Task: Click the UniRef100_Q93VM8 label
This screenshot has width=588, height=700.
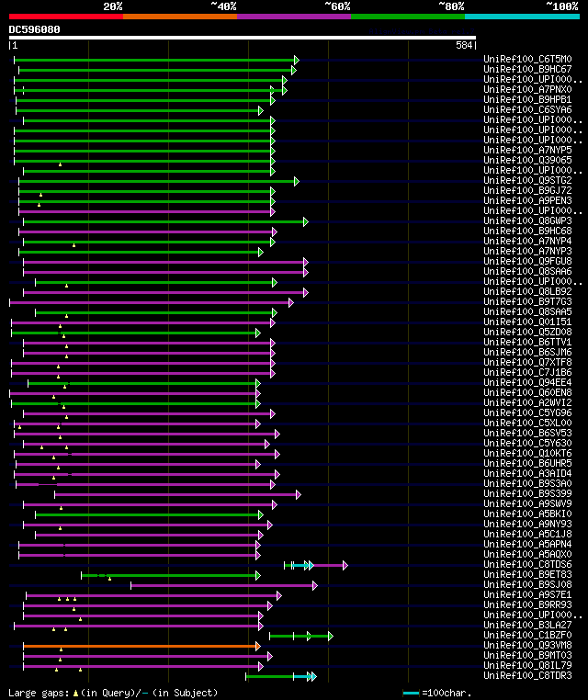Action: [x=527, y=645]
